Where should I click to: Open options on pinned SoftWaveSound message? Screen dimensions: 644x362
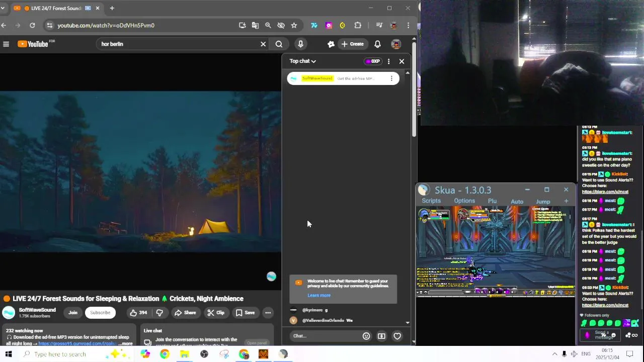click(391, 78)
